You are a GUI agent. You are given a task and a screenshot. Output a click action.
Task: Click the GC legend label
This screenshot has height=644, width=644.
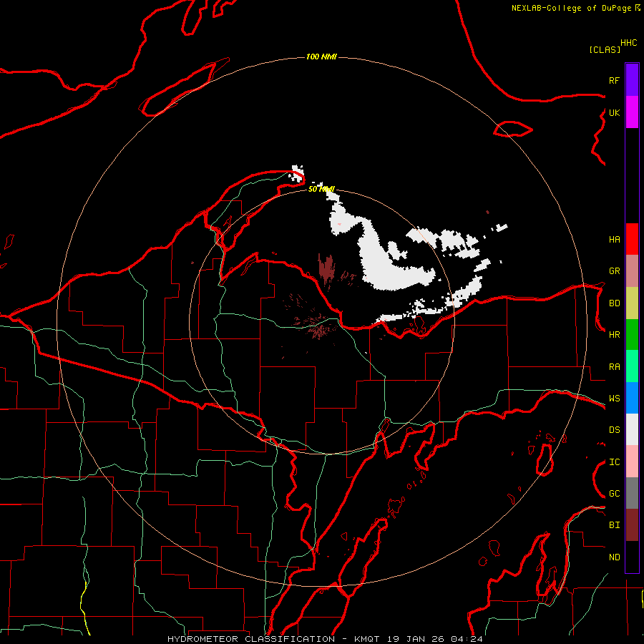click(615, 494)
